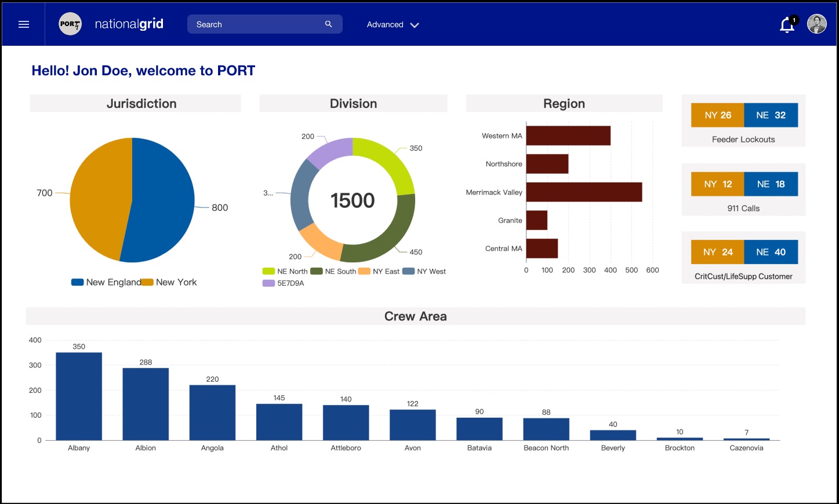This screenshot has width=839, height=504.
Task: Click the NE South legend swatch
Action: coord(317,271)
